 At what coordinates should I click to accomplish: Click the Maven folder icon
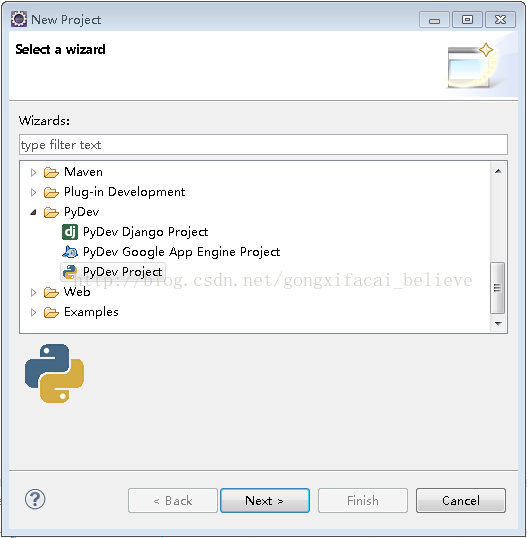pos(51,172)
